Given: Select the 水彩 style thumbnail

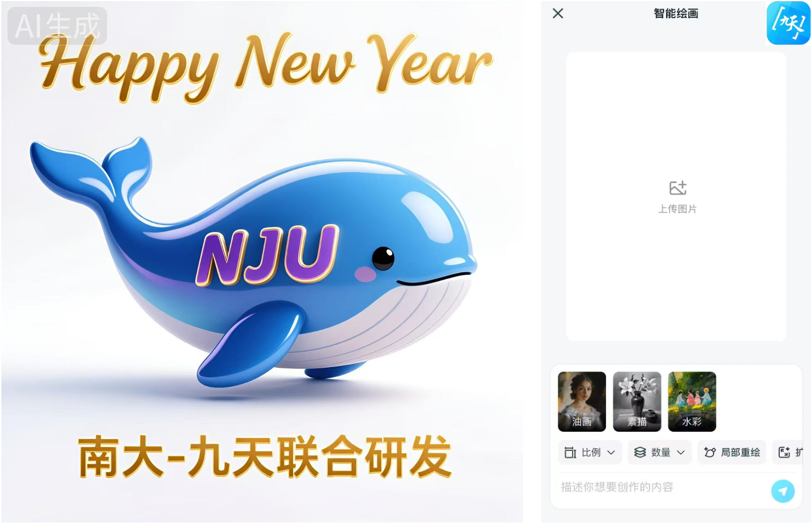Looking at the screenshot, I should pos(692,402).
